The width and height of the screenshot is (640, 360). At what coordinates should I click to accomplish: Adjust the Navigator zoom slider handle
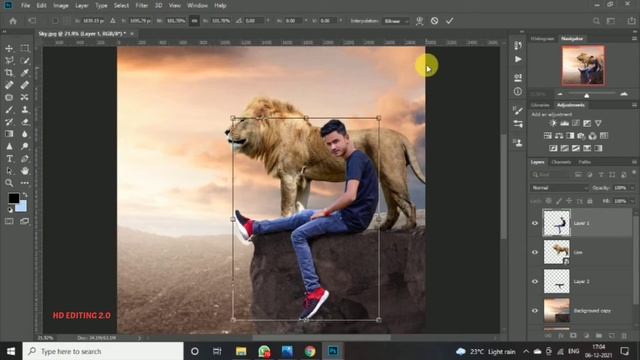click(587, 95)
